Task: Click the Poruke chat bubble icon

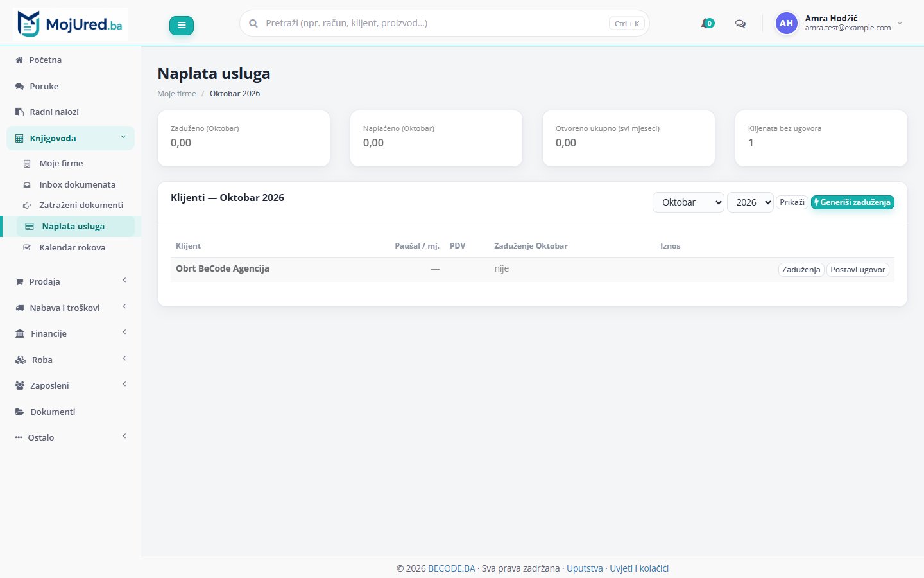Action: pyautogui.click(x=19, y=86)
